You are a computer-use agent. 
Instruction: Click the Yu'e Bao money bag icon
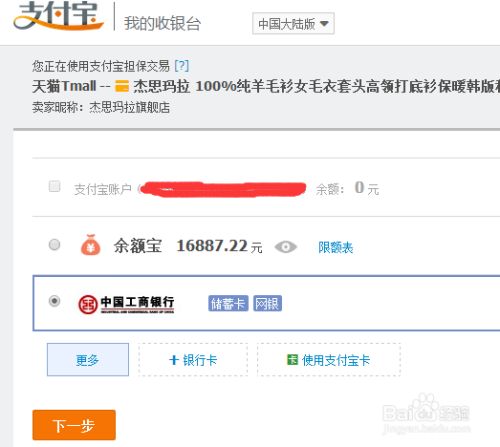tap(91, 245)
